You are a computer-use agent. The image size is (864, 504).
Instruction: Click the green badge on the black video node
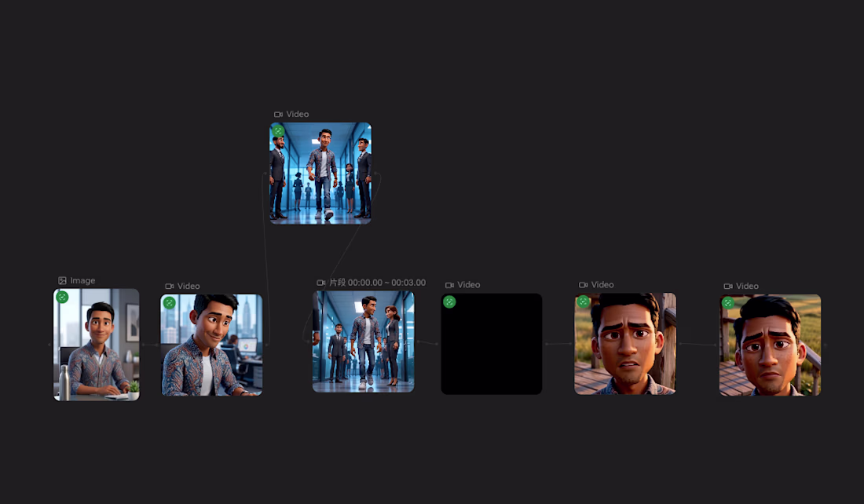[x=449, y=301]
